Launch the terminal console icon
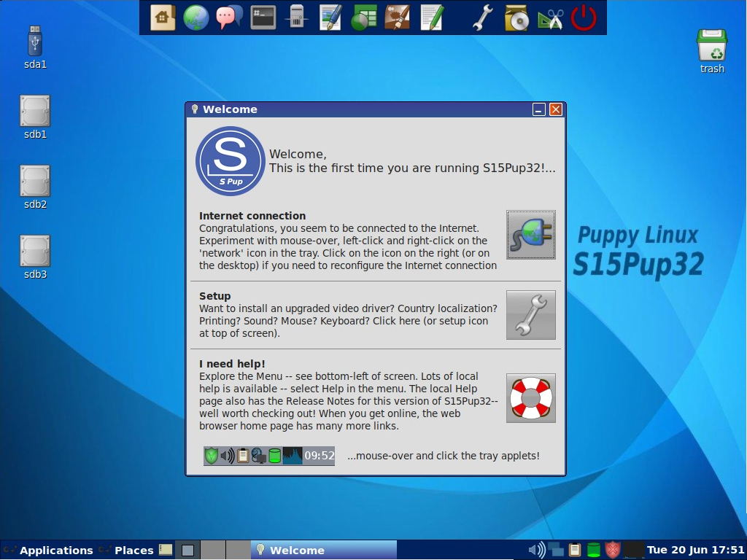The image size is (747, 560). [x=263, y=17]
